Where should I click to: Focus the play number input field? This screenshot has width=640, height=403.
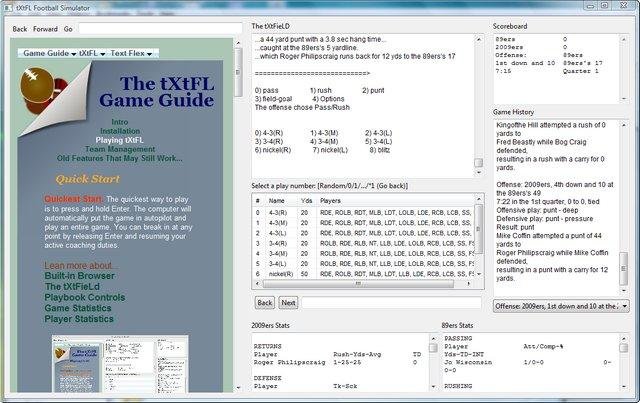click(x=391, y=303)
